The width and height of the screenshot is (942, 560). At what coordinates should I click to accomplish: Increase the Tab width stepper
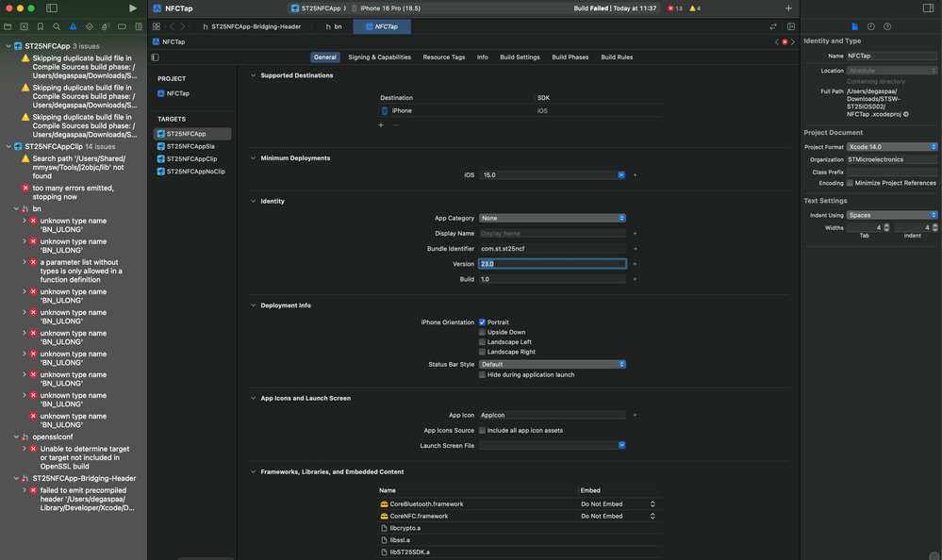887,225
